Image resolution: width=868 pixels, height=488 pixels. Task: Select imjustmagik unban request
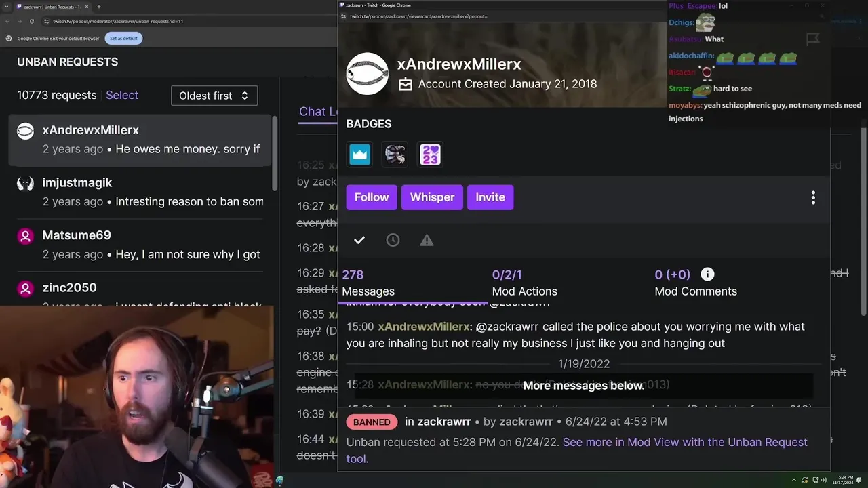point(140,192)
